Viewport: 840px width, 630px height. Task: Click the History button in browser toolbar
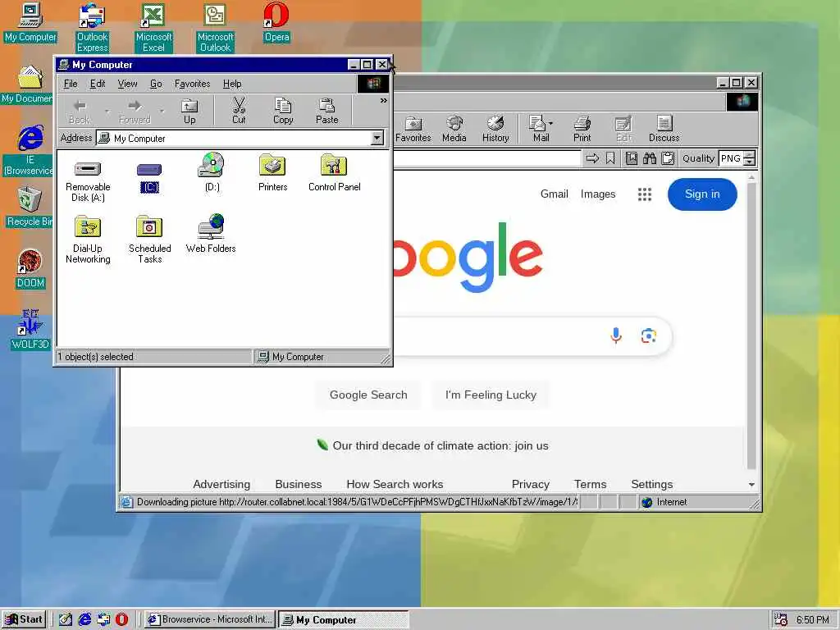(495, 129)
